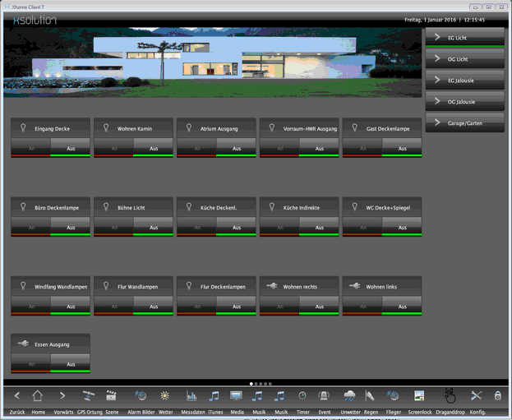Show the Wetter sun icon
The height and width of the screenshot is (420, 512).
[x=165, y=396]
